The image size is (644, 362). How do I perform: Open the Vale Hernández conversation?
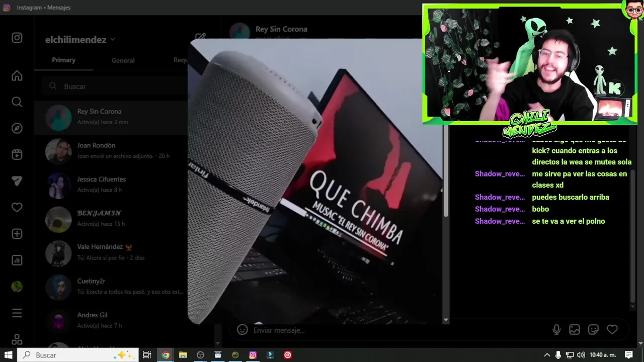(x=111, y=252)
